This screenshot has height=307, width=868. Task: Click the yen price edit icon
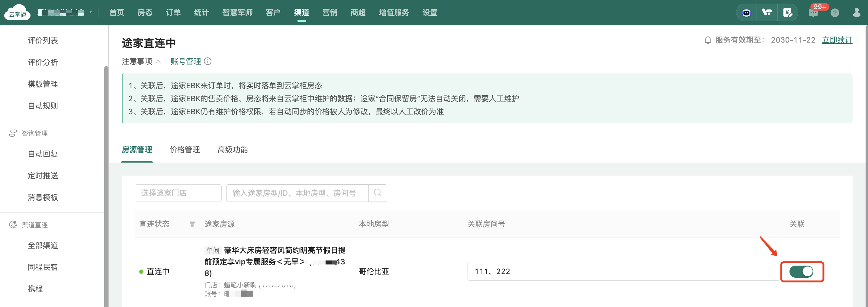[787, 13]
